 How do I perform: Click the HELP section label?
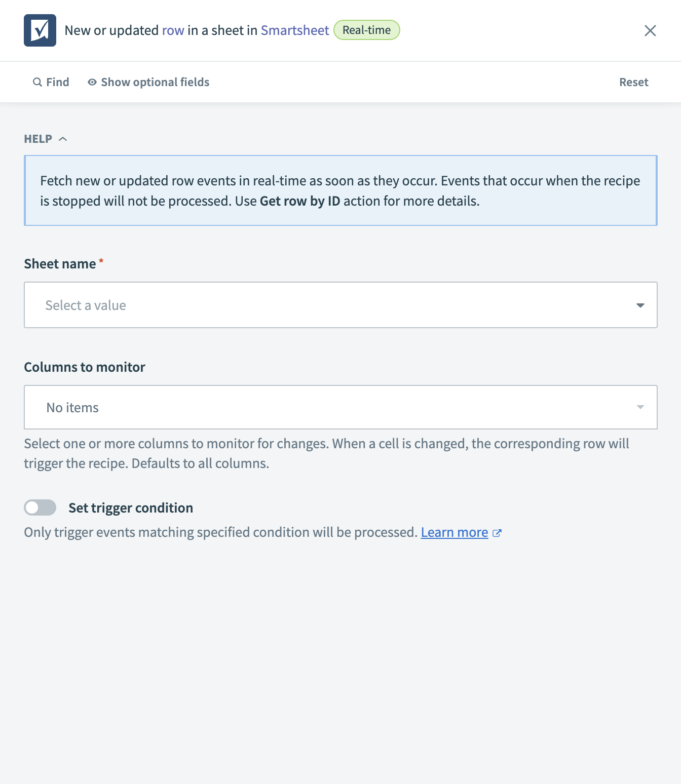tap(38, 139)
